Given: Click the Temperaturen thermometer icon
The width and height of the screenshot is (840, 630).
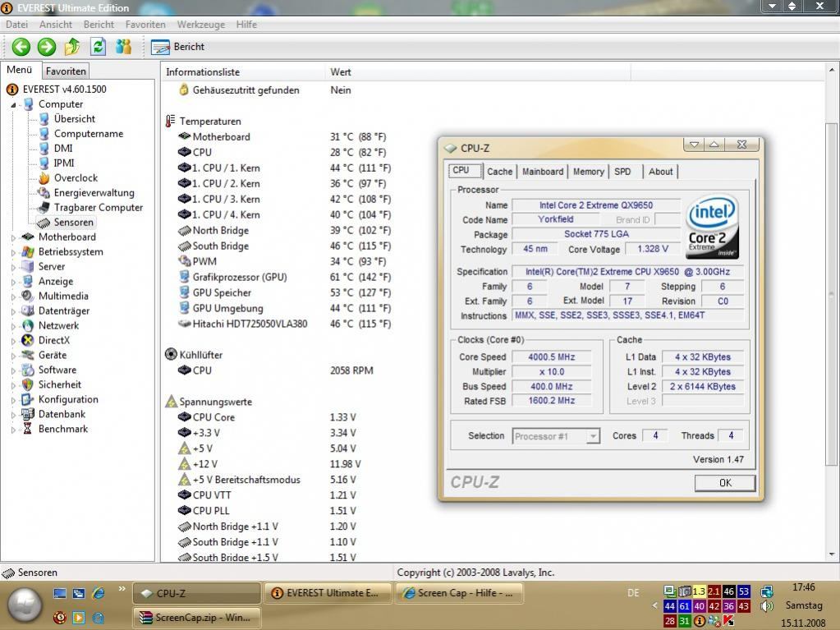Looking at the screenshot, I should point(170,121).
